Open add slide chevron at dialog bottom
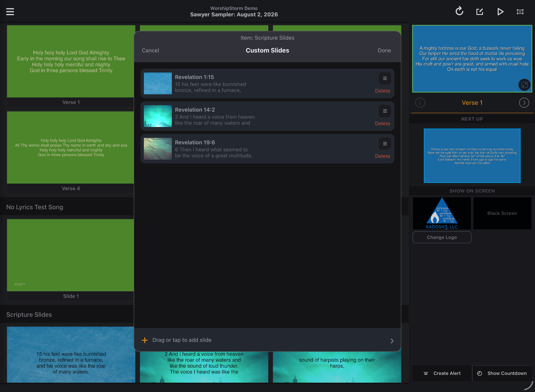Screen dimensions: 535x392 [x=392, y=341]
